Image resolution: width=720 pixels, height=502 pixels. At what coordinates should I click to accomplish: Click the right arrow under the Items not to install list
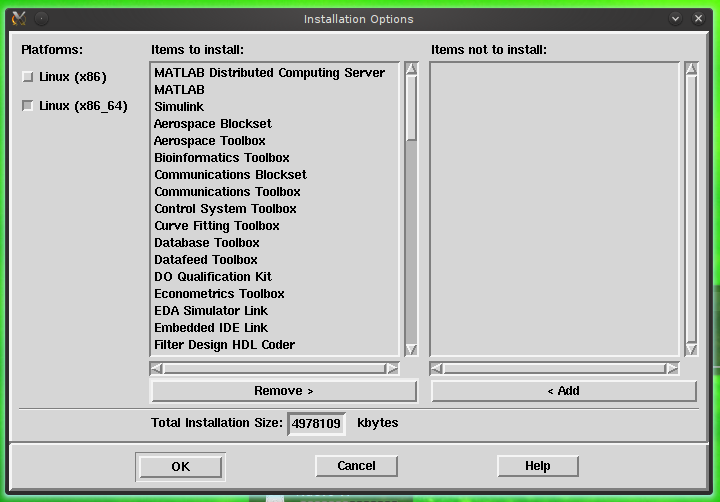672,368
